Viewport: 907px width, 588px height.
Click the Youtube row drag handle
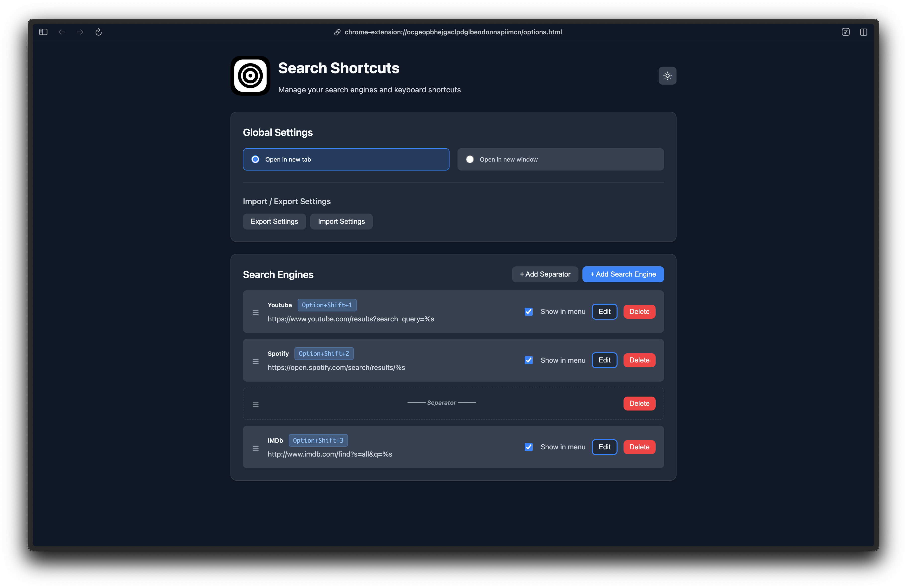coord(256,312)
